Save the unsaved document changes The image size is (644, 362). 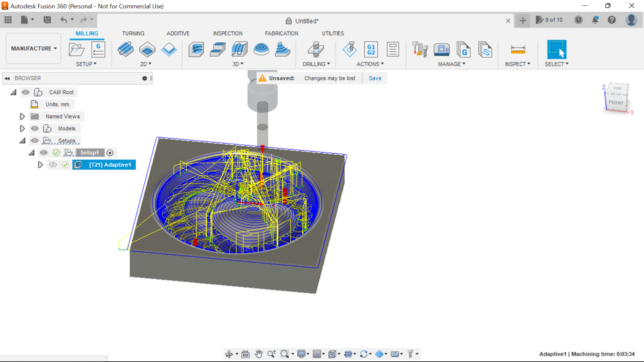click(375, 78)
